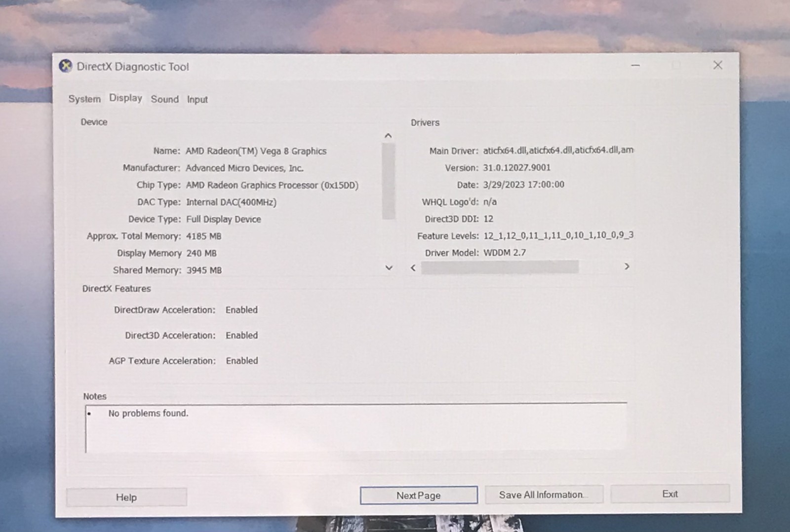790x532 pixels.
Task: Click the Exit button
Action: coord(670,494)
